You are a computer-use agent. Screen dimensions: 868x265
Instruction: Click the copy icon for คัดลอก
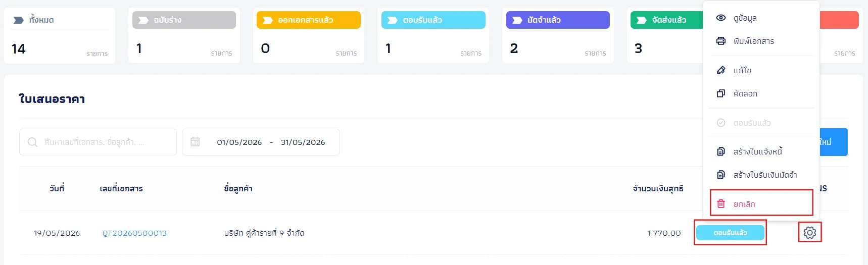(x=721, y=93)
